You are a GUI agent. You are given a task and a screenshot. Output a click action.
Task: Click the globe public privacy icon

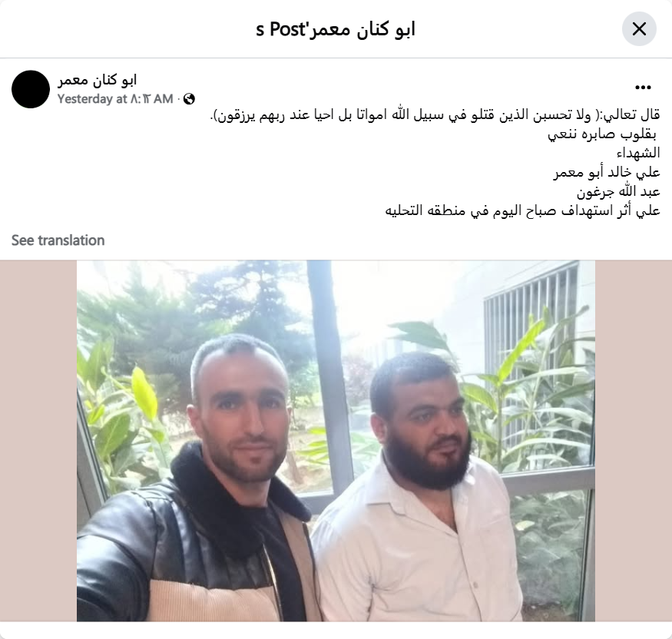tap(189, 99)
